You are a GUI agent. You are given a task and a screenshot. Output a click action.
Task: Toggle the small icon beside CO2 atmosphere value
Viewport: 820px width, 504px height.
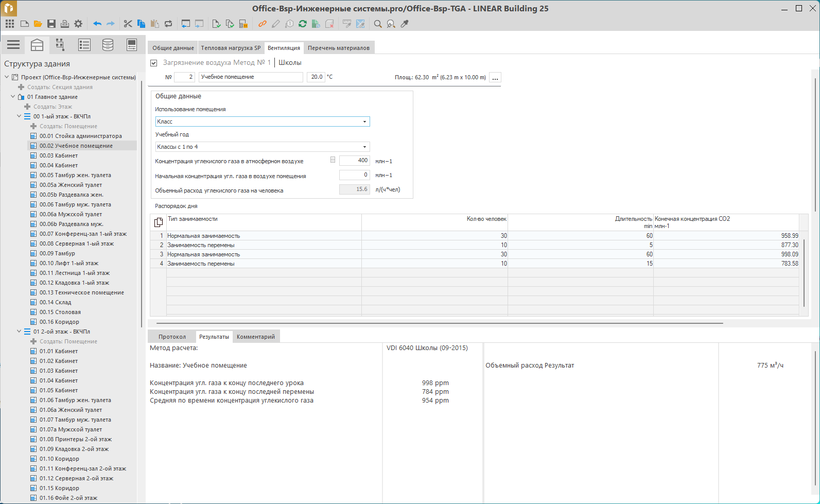[x=333, y=160]
